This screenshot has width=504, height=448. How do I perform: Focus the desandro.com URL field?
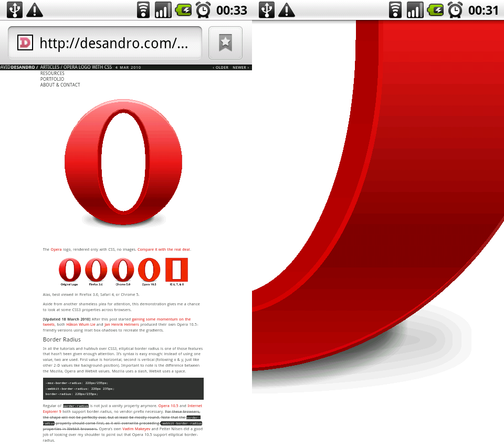[105, 42]
